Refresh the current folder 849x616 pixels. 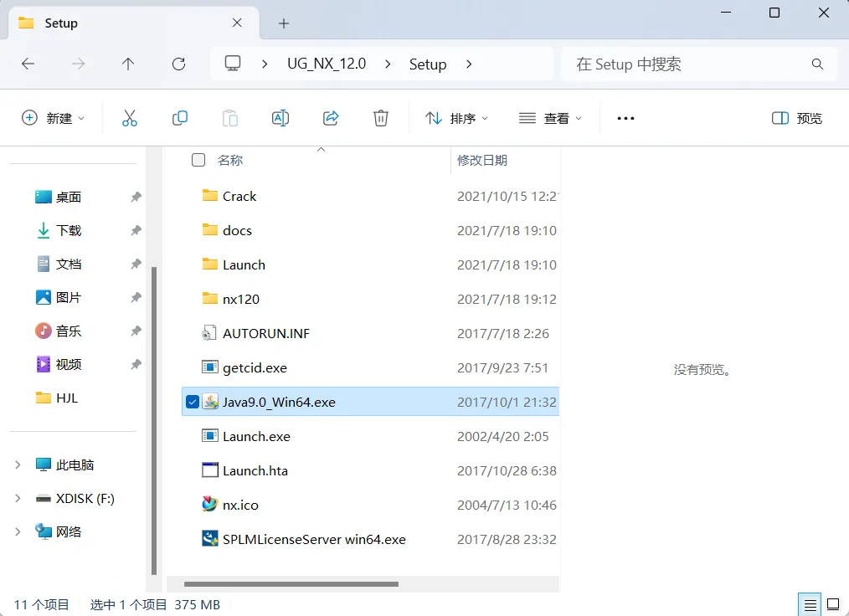178,64
